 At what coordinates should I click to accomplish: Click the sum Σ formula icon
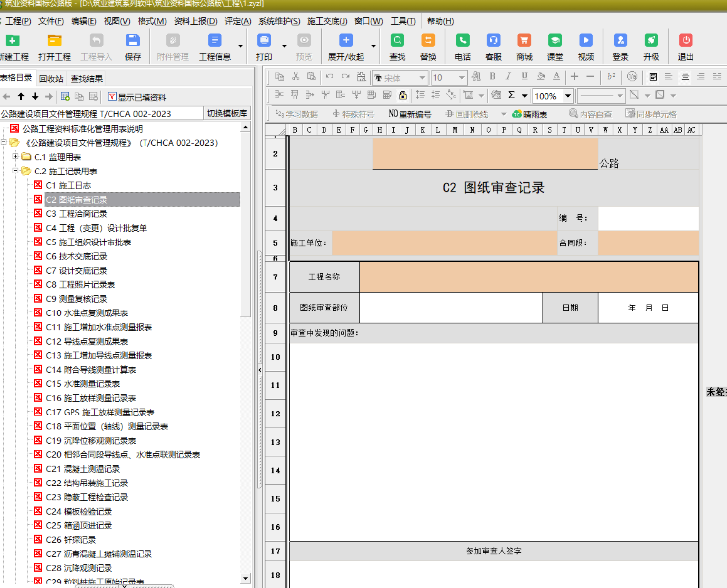point(511,95)
